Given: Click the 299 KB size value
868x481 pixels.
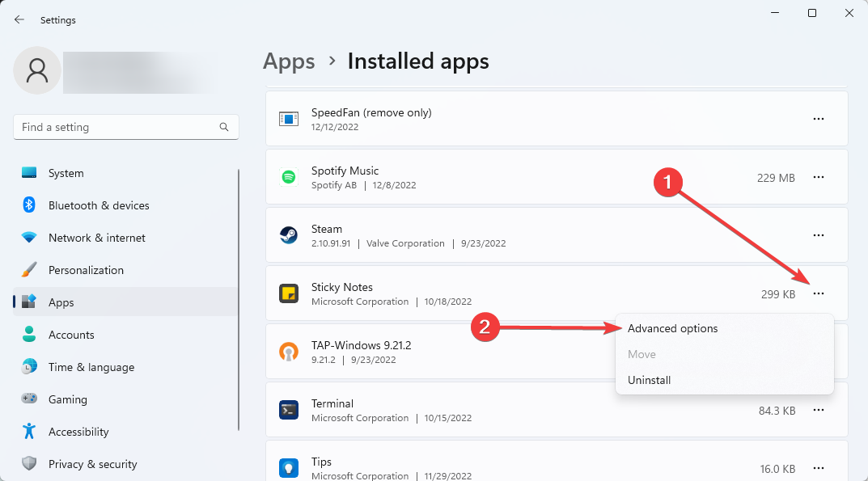Looking at the screenshot, I should tap(777, 294).
